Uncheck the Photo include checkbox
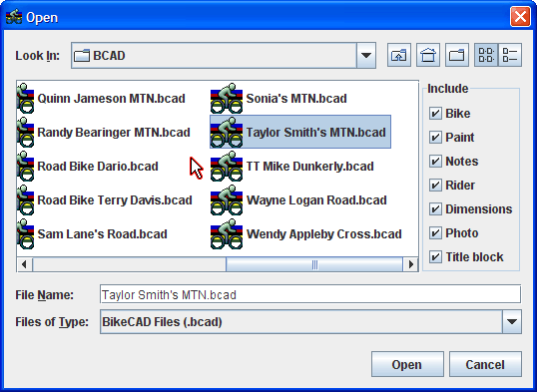The image size is (537, 392). click(x=435, y=232)
